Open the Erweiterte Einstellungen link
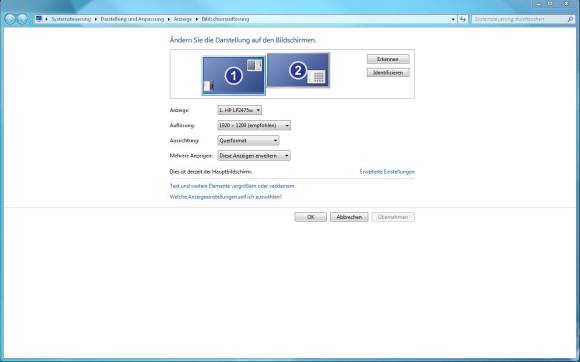This screenshot has width=580, height=362. tap(387, 172)
